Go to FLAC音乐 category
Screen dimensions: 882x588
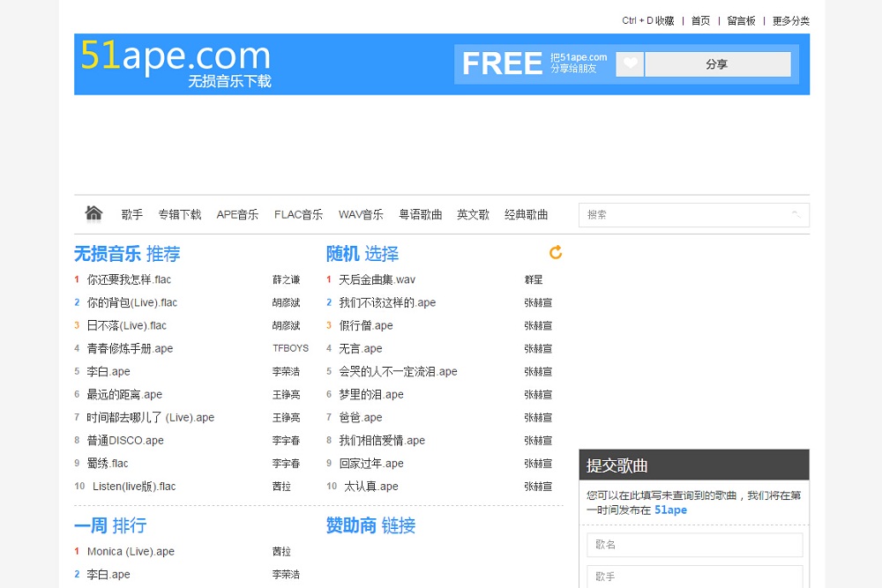[299, 215]
